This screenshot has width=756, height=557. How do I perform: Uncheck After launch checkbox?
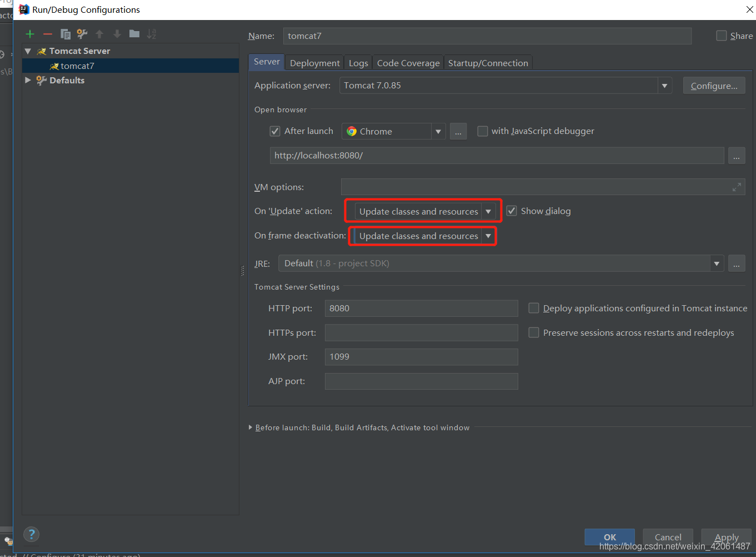(275, 131)
